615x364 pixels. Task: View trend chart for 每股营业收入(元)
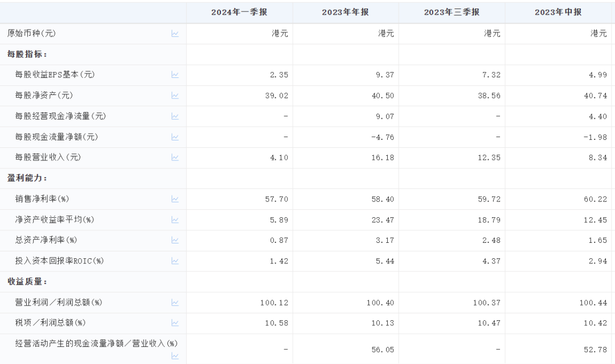pos(175,158)
